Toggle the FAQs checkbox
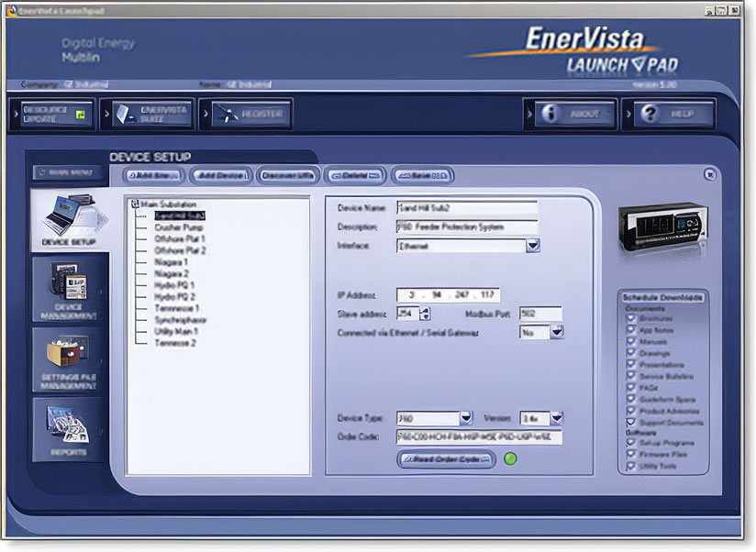The image size is (756, 552). pyautogui.click(x=630, y=388)
